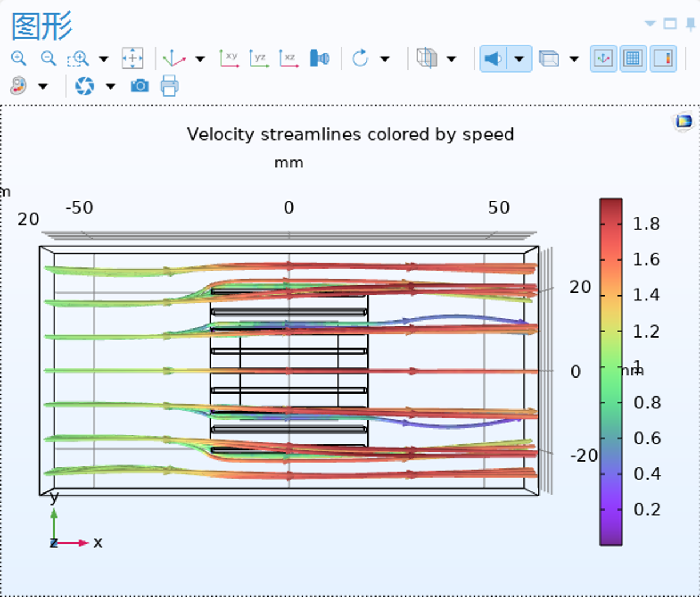Open the scene light dropdown arrow
This screenshot has height=597, width=700.
pyautogui.click(x=519, y=59)
